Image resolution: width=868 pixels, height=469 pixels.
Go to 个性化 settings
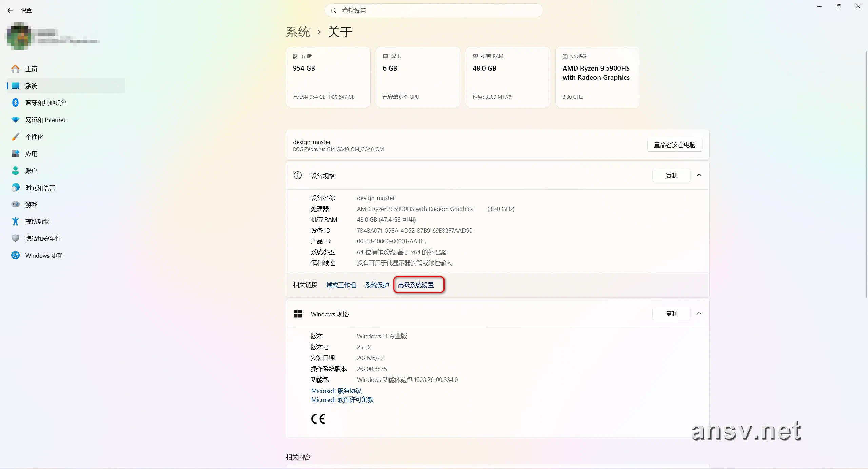[x=66, y=137]
